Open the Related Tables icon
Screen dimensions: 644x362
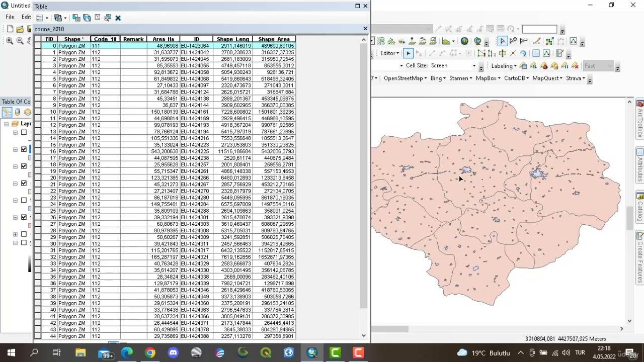59,18
